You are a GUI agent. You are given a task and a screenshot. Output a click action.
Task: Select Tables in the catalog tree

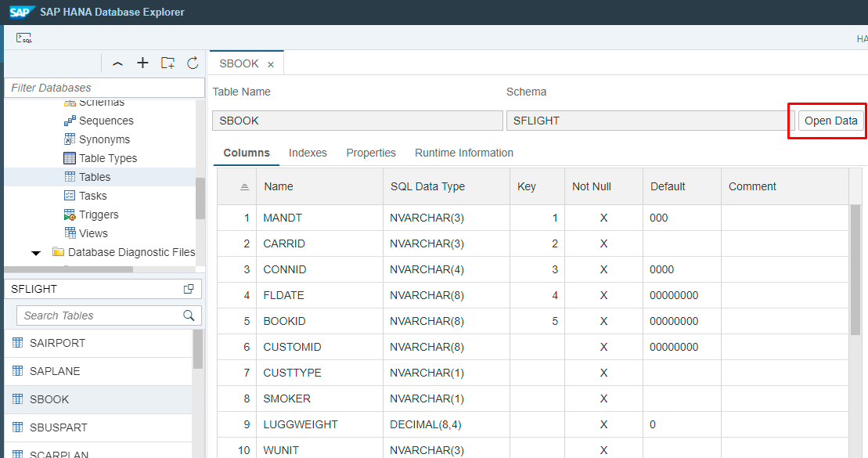pyautogui.click(x=95, y=177)
